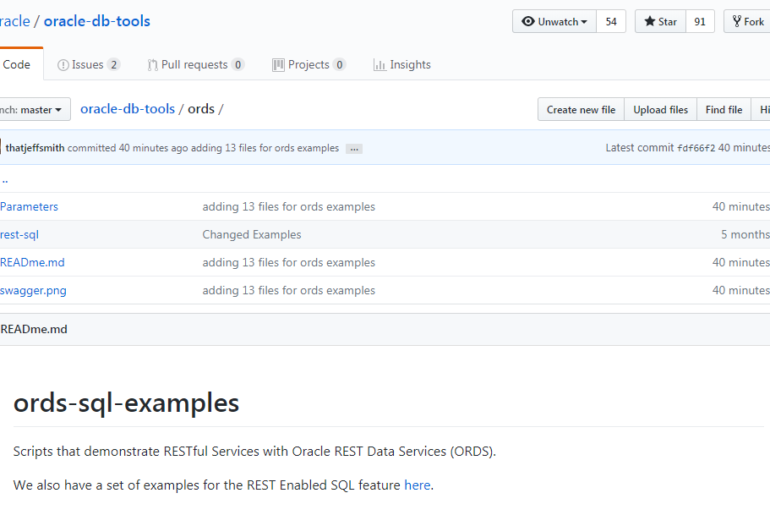Click ords-sql-examples heading

coord(126,403)
